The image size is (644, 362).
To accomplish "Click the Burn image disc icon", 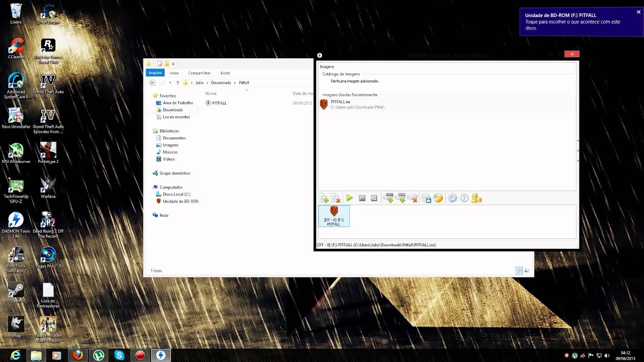I will click(438, 198).
